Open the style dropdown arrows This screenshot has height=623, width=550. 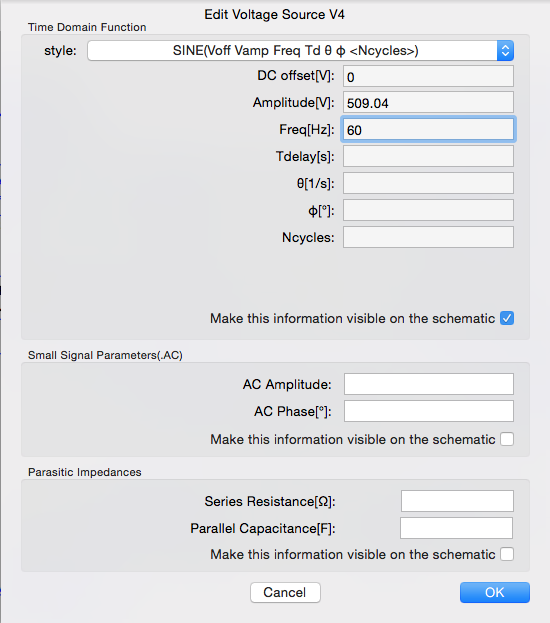(505, 50)
